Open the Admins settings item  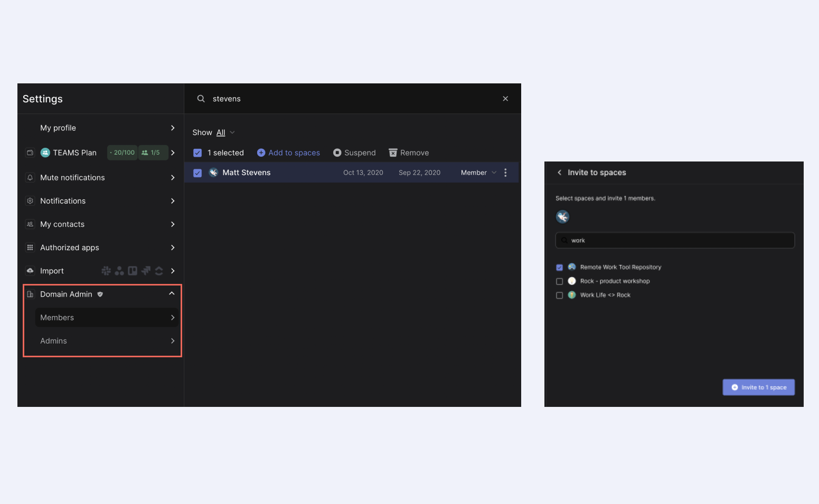coord(106,341)
